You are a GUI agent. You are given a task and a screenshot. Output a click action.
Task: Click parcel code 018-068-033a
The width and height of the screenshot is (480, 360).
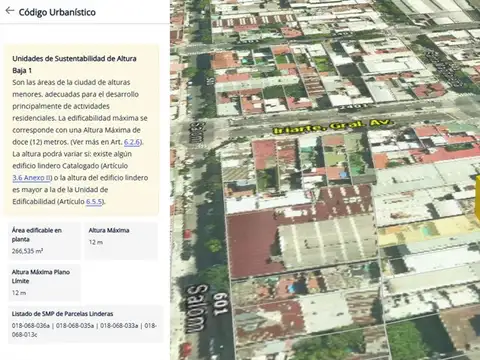tap(119, 326)
